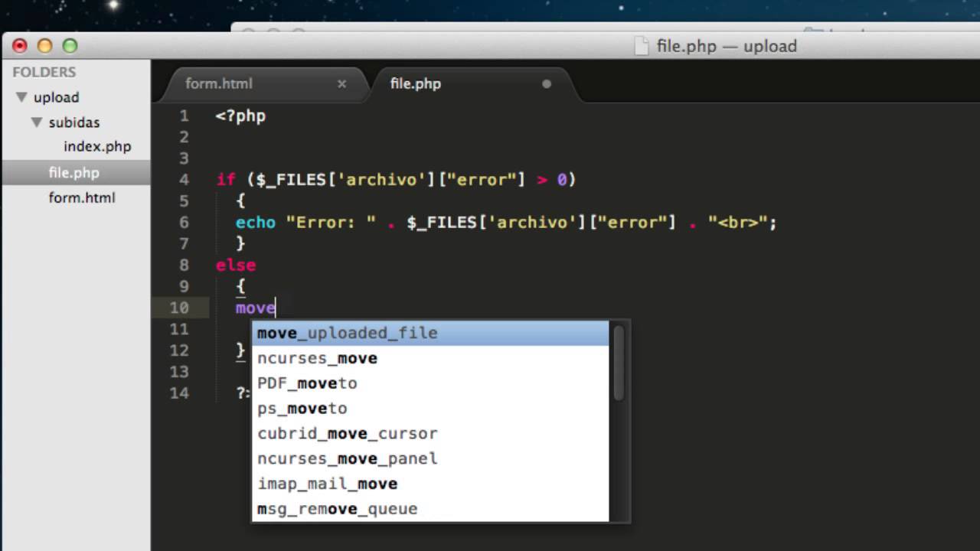Click the typed word move on line 10
The width and height of the screenshot is (980, 551).
(255, 308)
